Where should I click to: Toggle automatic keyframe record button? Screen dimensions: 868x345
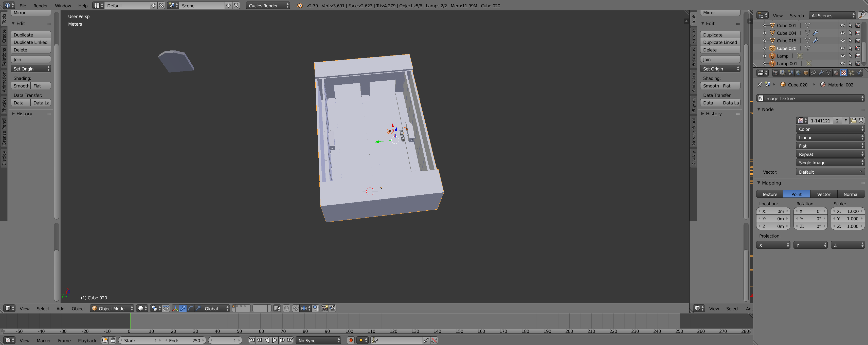coord(351,340)
